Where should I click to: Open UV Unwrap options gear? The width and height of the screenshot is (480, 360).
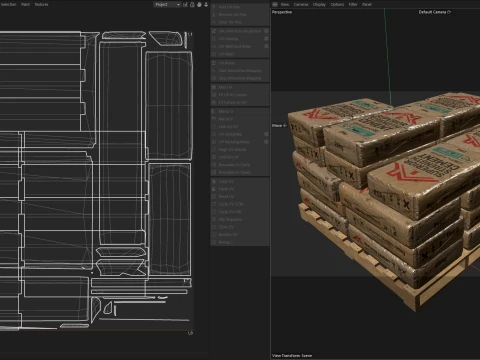coord(266,39)
